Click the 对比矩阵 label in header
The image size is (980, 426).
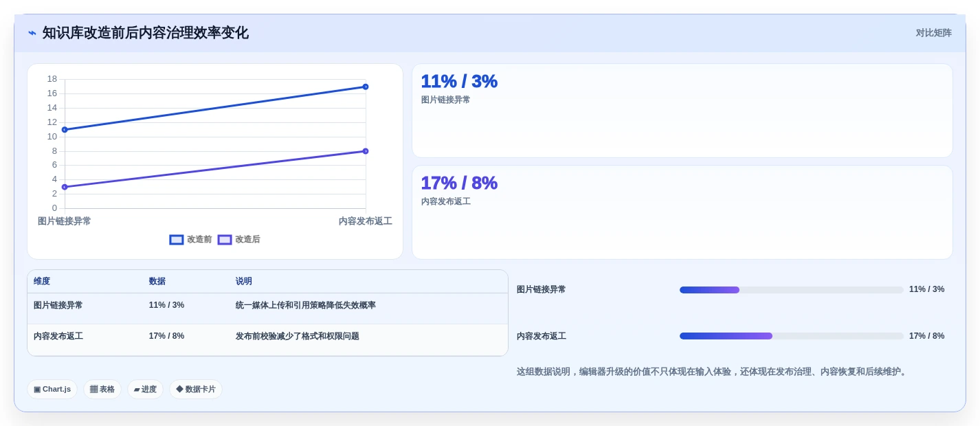point(933,33)
